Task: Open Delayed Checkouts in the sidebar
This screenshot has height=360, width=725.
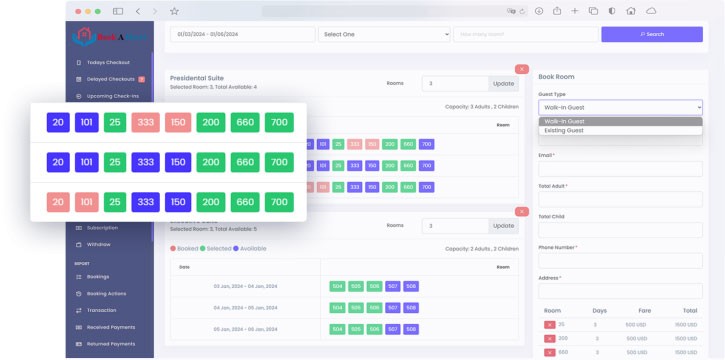Action: tap(111, 79)
